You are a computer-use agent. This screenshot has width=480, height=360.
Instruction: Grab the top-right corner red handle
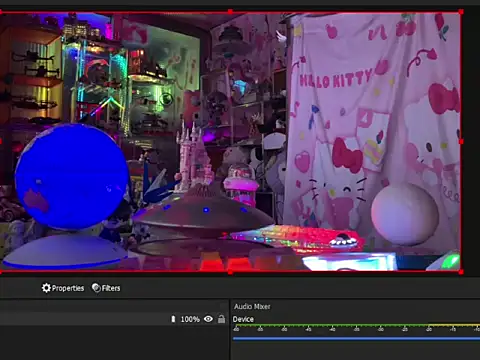[x=461, y=12]
